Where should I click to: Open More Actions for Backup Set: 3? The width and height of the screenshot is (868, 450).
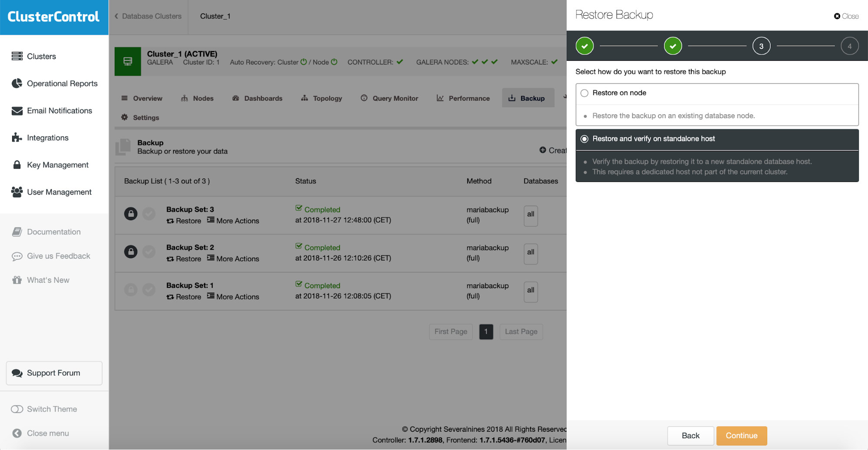point(233,221)
